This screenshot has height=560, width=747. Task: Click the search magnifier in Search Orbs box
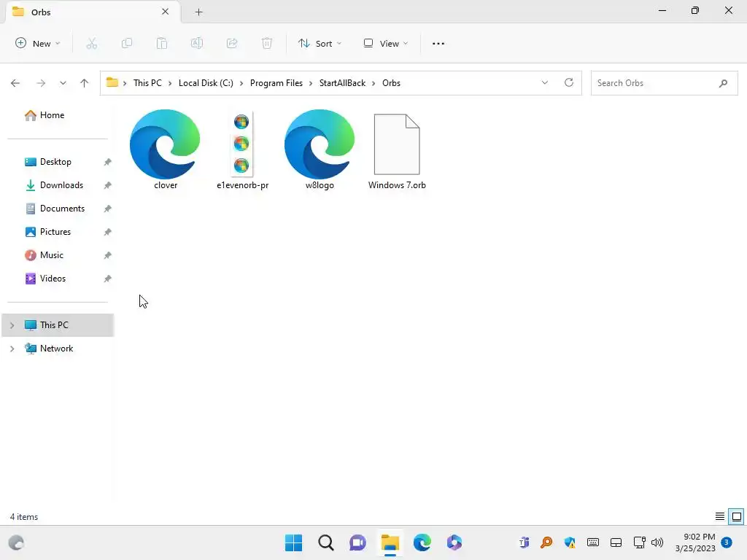[x=723, y=83]
